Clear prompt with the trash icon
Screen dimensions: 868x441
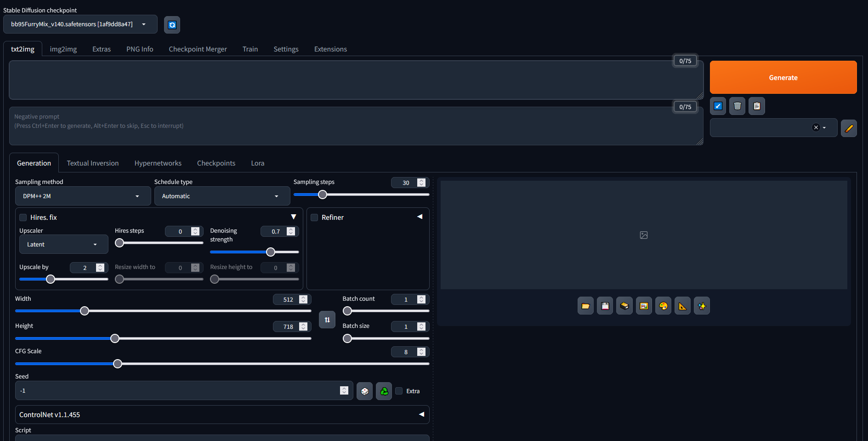pos(737,106)
